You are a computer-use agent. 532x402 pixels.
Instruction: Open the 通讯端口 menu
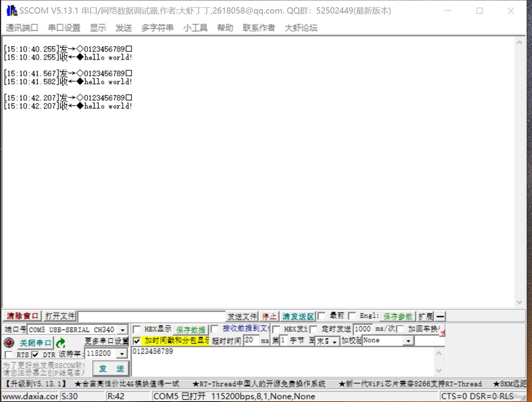(22, 28)
